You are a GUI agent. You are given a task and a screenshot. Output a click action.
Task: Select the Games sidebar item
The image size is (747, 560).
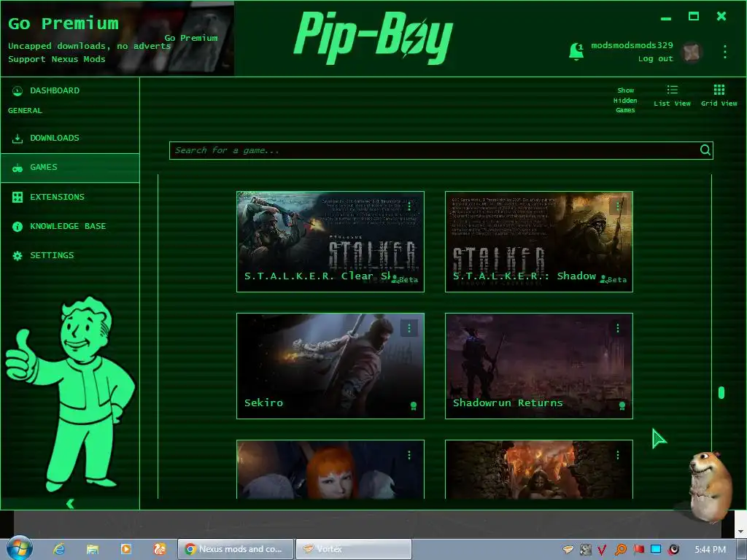(70, 168)
